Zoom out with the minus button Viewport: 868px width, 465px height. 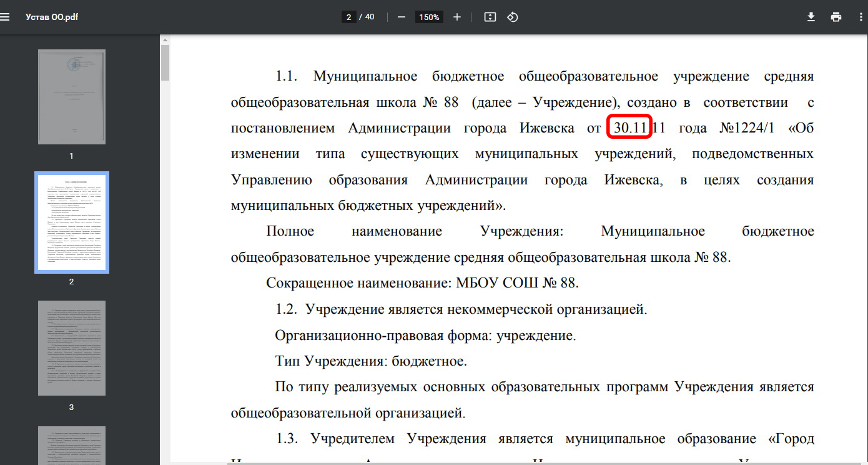click(x=402, y=17)
